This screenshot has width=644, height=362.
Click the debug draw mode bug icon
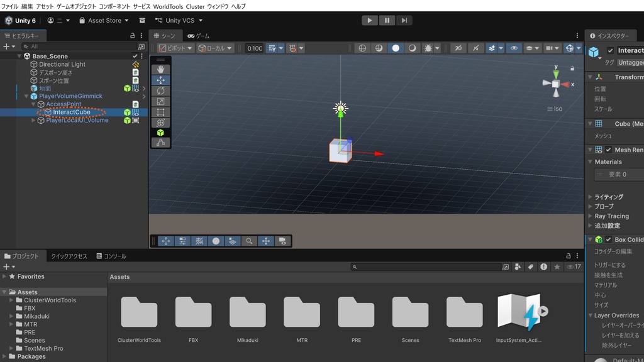pos(428,48)
